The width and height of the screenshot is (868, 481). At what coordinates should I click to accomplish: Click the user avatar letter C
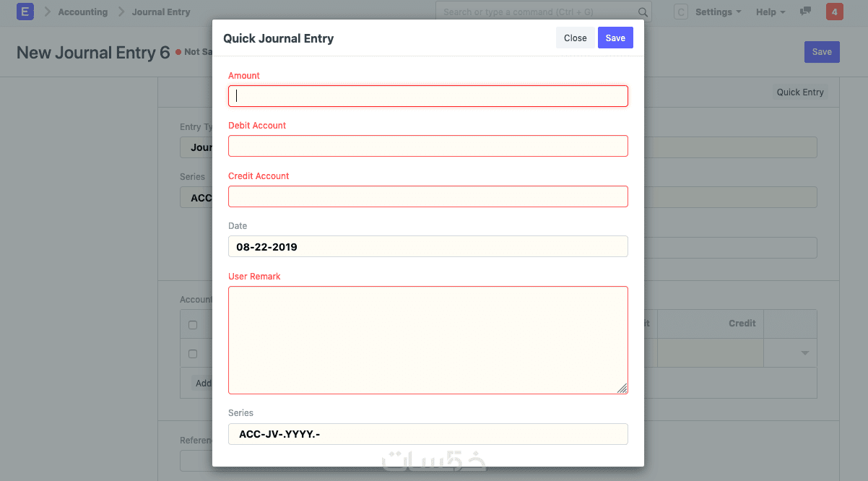680,12
